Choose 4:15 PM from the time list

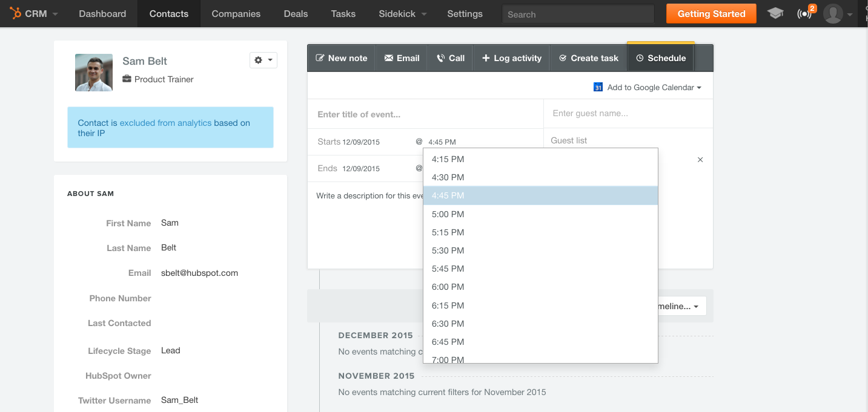(x=540, y=159)
